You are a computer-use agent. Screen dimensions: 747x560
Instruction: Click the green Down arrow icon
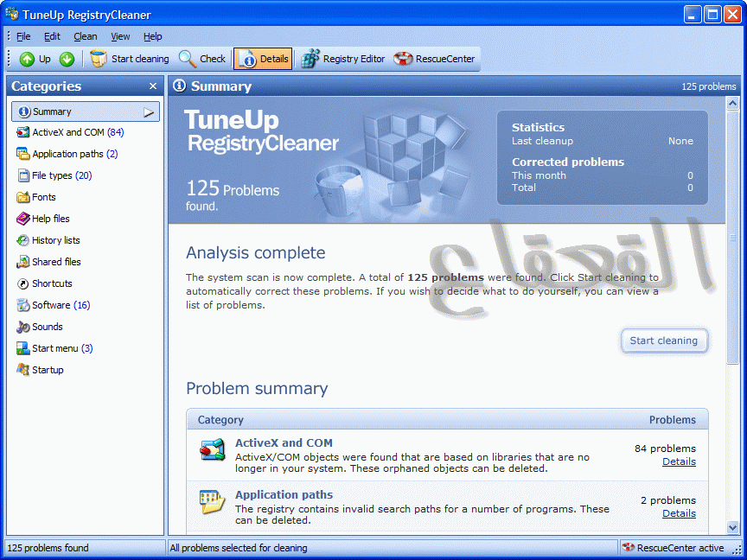[x=67, y=59]
